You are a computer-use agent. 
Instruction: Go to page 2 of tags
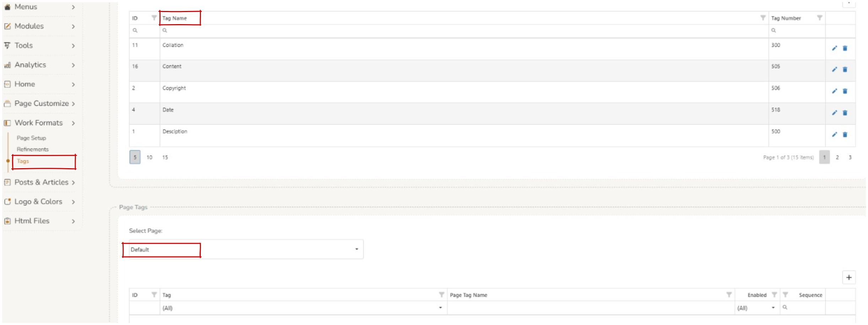pos(837,157)
